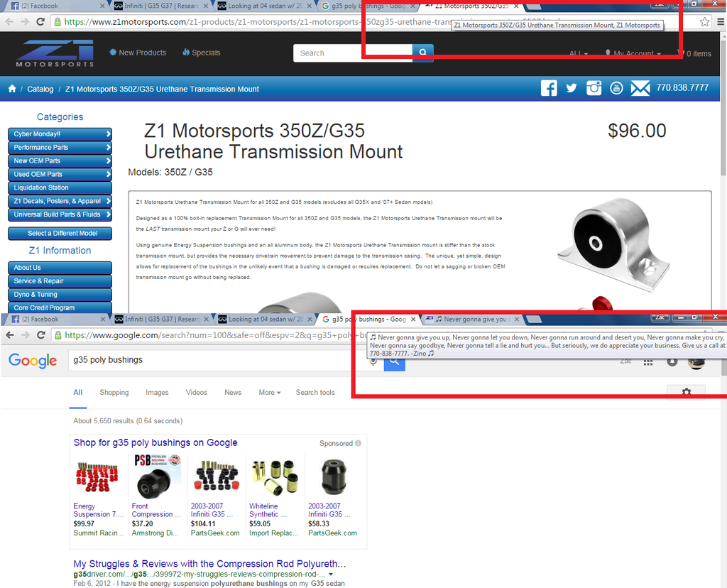
Task: Open the Core Credit Program page
Action: tap(60, 307)
